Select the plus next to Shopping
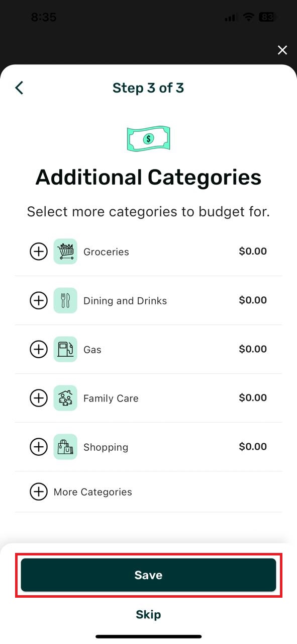Screen dimensions: 297x644 [39, 446]
